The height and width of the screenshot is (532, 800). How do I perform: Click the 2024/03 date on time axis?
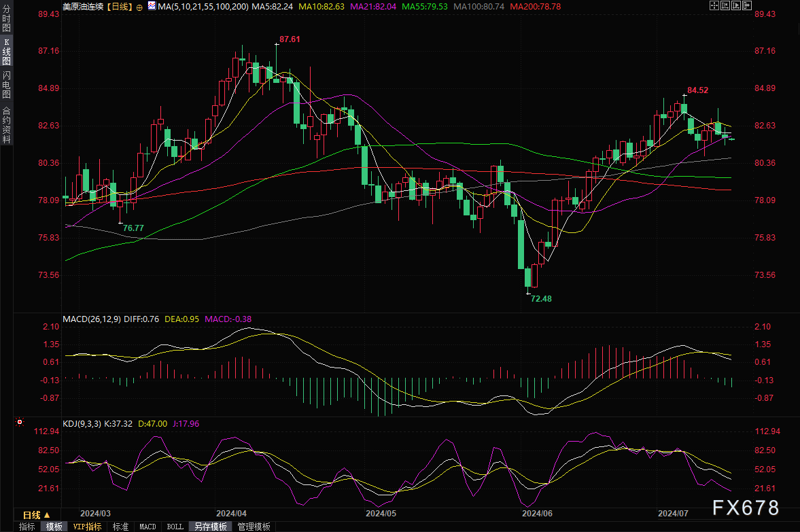coord(95,514)
